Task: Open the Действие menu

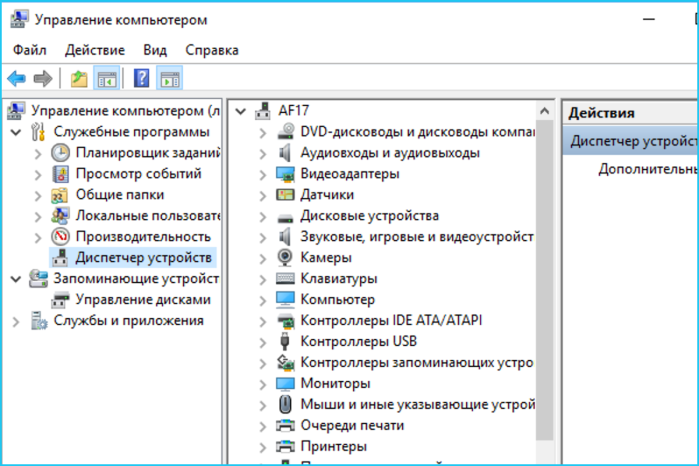Action: click(x=95, y=50)
